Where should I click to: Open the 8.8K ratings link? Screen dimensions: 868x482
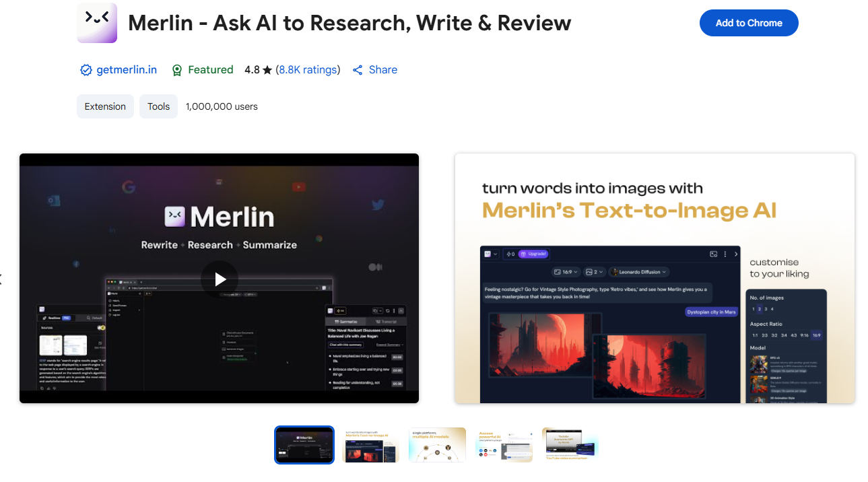click(308, 70)
